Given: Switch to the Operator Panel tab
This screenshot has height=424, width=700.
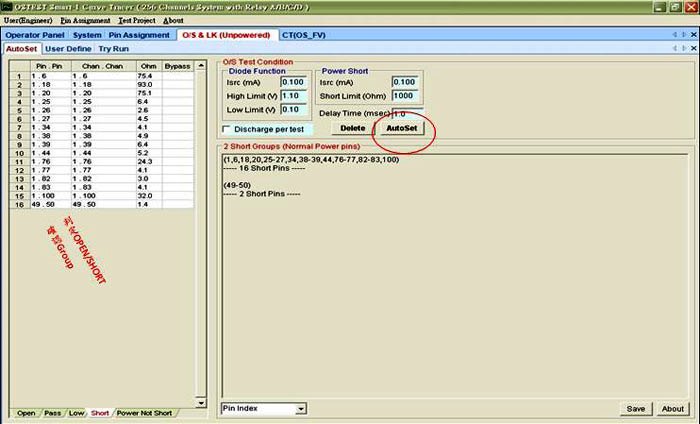Looking at the screenshot, I should [x=36, y=35].
